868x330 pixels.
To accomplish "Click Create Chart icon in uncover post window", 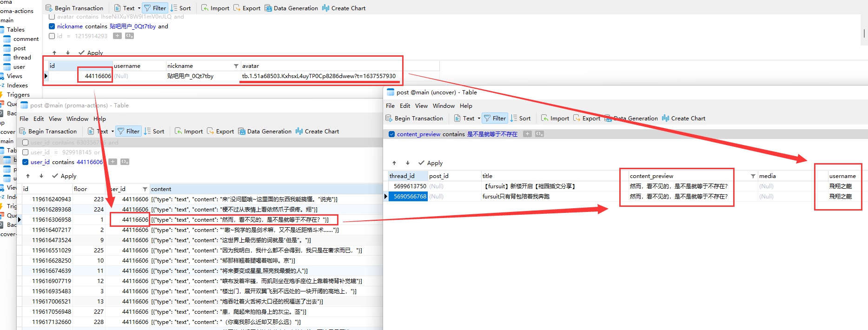I will point(665,119).
